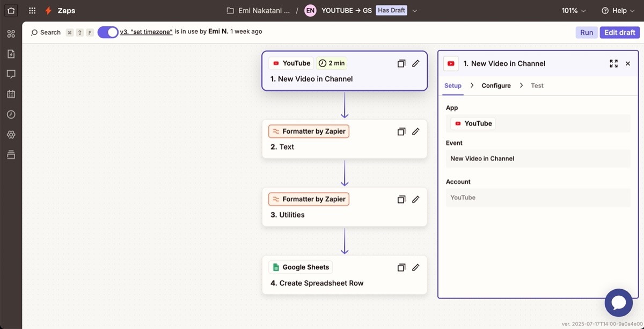Open first left sidebar apps icon
Image resolution: width=644 pixels, height=329 pixels.
[x=11, y=34]
